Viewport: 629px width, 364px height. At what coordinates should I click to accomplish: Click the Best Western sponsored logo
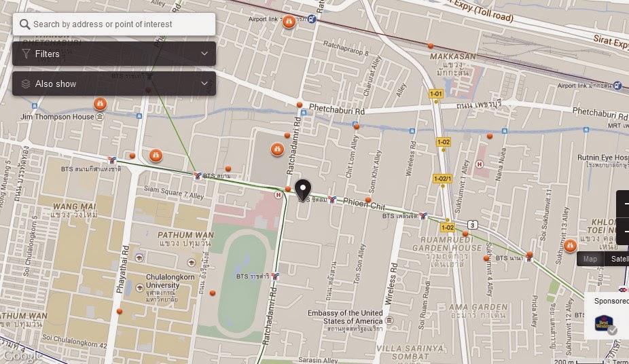click(x=603, y=323)
